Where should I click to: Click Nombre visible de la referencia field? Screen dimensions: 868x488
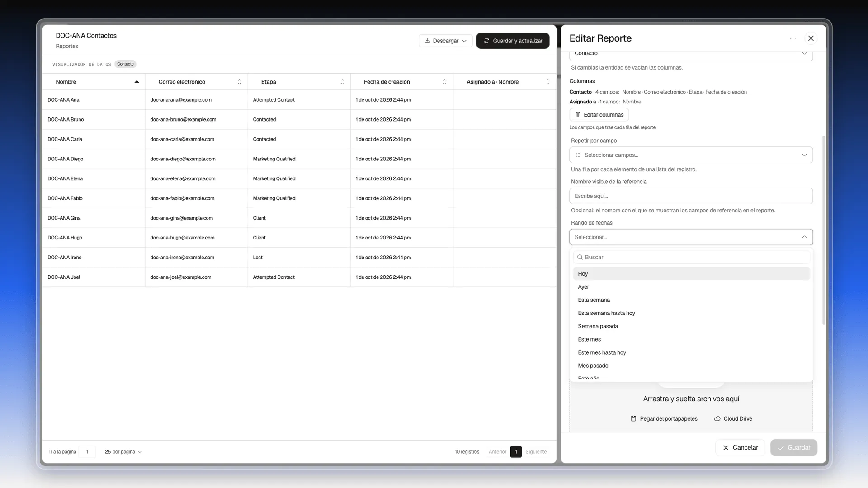click(x=691, y=196)
